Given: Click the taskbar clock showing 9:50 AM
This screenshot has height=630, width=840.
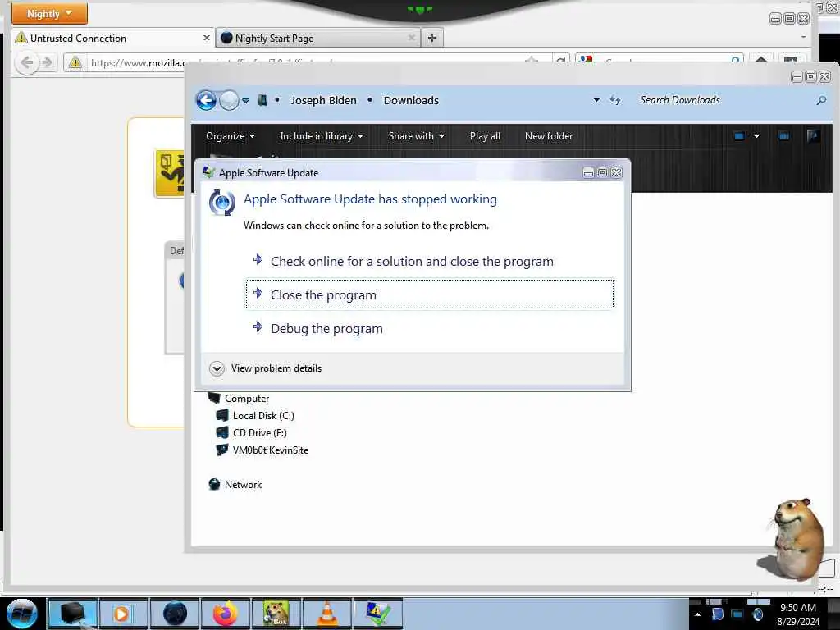Looking at the screenshot, I should (798, 614).
